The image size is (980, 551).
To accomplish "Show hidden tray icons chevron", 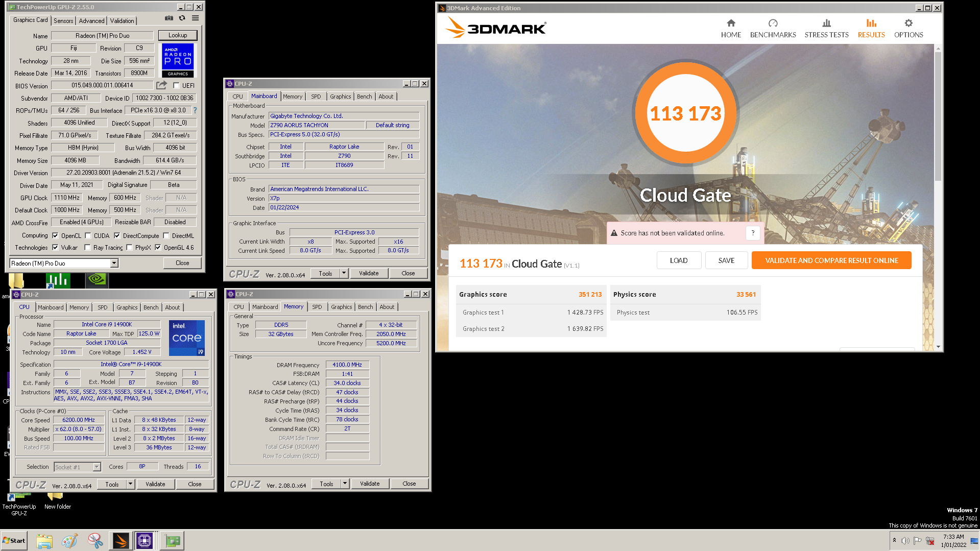I will click(x=894, y=540).
